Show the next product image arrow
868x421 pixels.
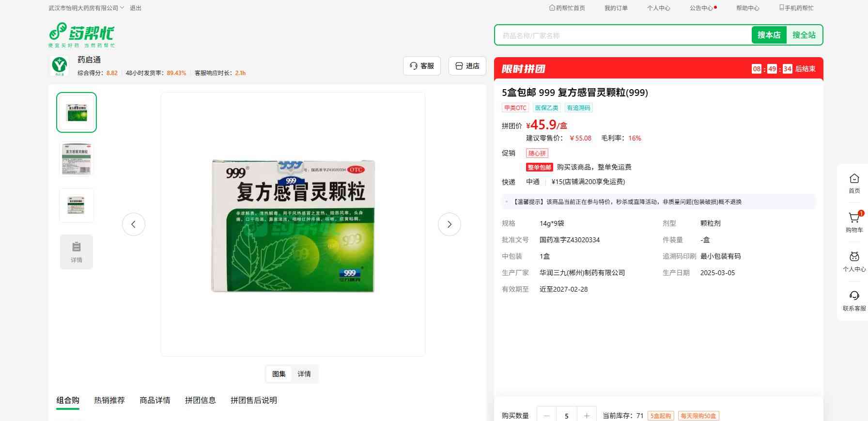pyautogui.click(x=449, y=224)
